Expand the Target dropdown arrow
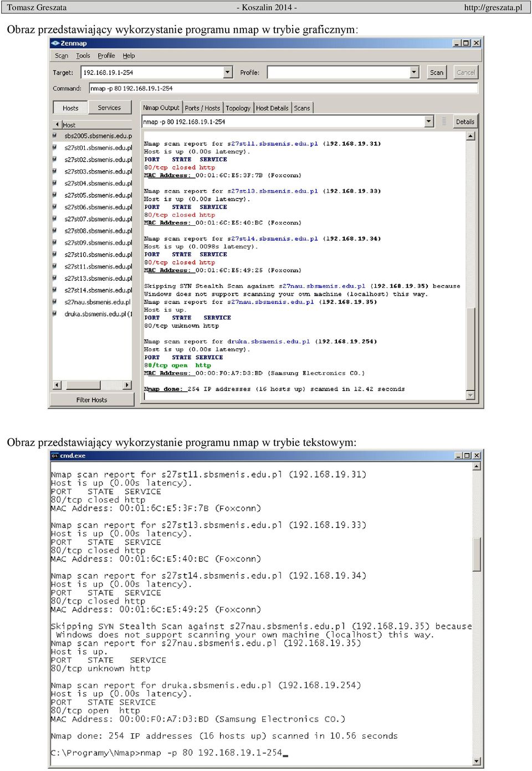This screenshot has width=532, height=771. coord(228,73)
